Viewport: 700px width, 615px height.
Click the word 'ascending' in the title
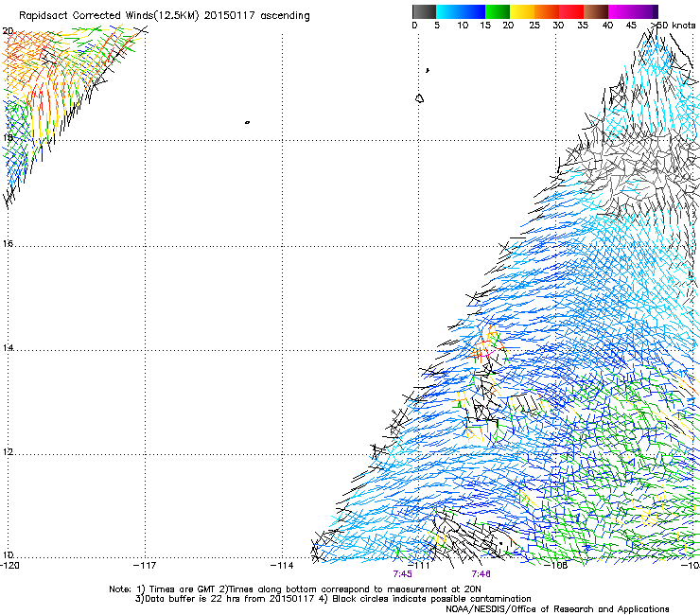[x=285, y=16]
